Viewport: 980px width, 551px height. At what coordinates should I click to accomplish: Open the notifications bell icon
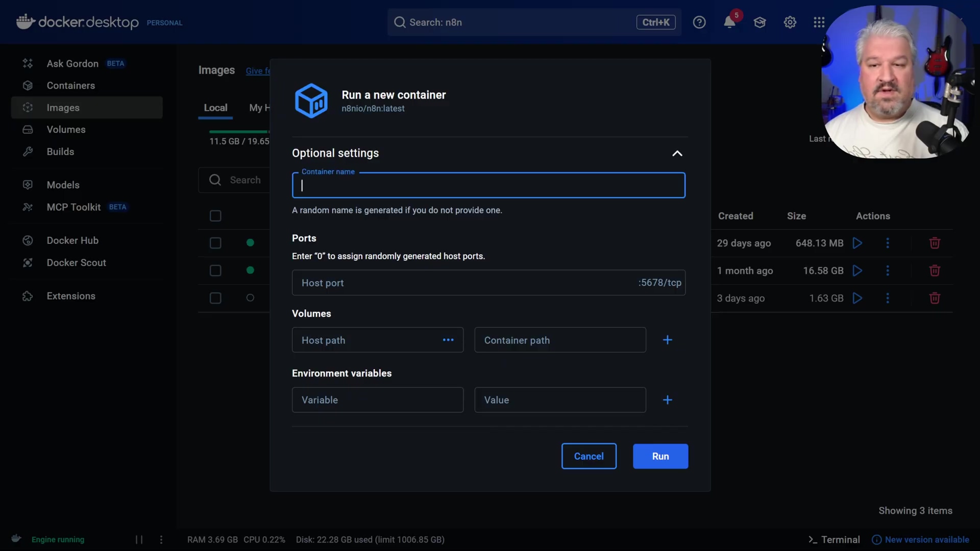[x=729, y=22]
